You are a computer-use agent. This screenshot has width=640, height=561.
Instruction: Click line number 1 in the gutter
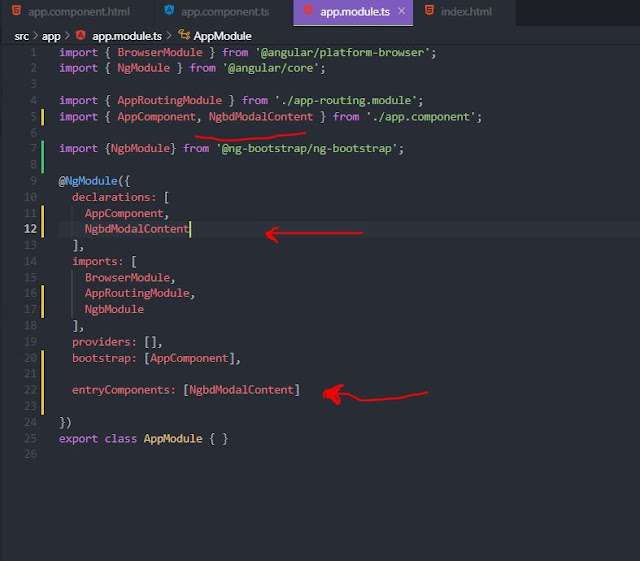coord(33,53)
